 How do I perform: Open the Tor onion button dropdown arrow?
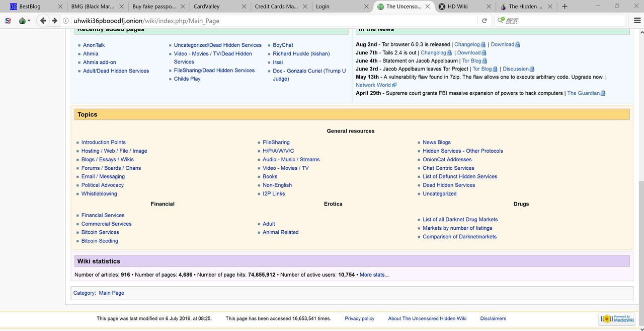click(29, 21)
